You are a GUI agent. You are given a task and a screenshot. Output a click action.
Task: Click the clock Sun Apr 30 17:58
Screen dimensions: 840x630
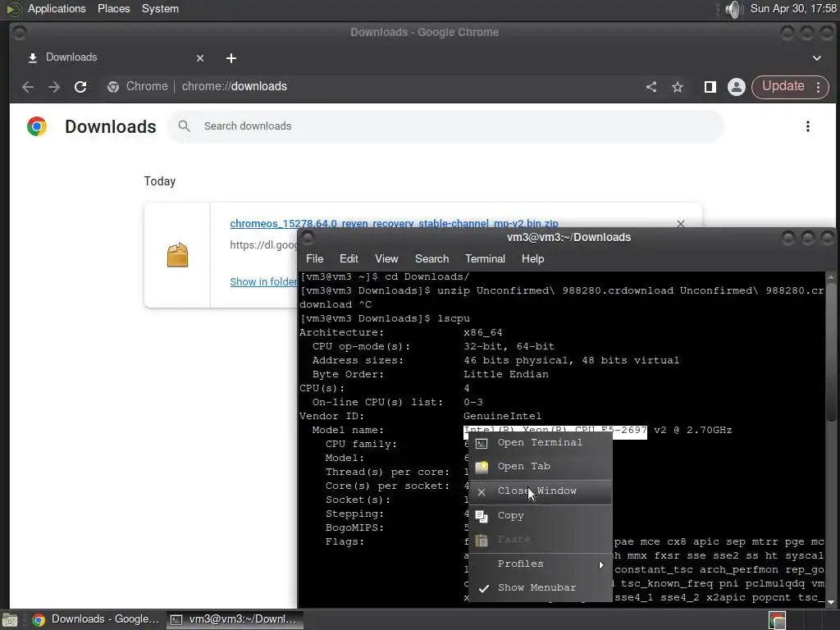(x=793, y=8)
